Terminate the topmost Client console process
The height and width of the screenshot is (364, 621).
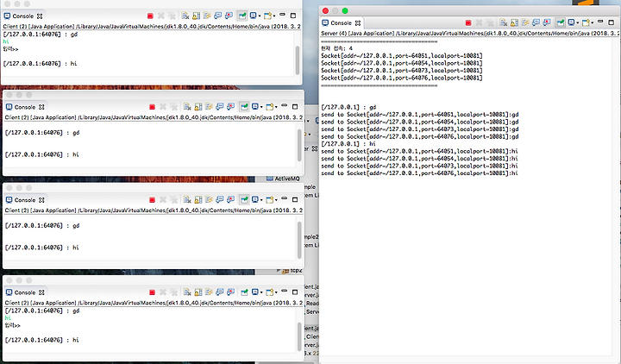pos(150,16)
